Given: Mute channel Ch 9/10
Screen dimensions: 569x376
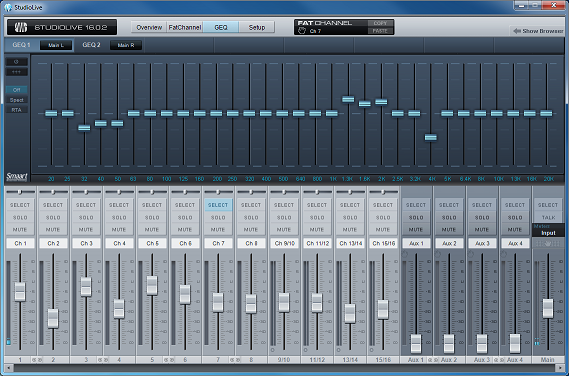Looking at the screenshot, I should [284, 229].
